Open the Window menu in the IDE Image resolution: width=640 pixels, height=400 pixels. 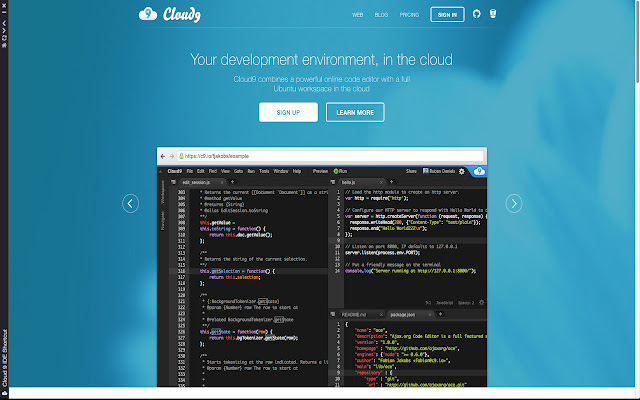pos(280,171)
